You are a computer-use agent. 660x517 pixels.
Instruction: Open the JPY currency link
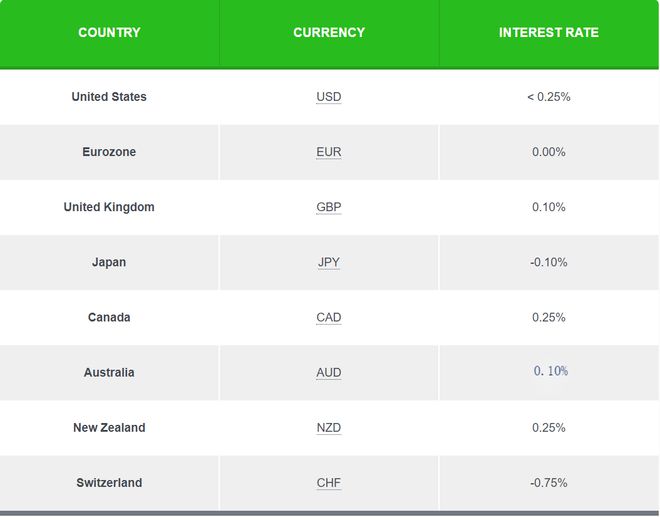coord(329,262)
